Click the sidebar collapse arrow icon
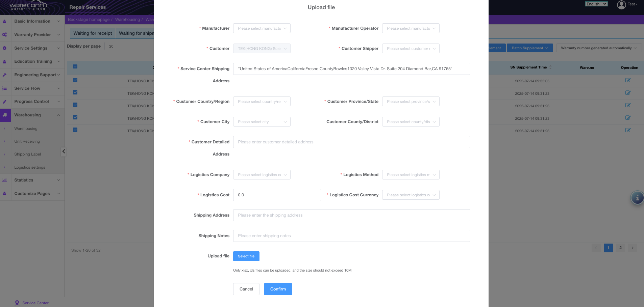The width and height of the screenshot is (644, 307). coord(64,151)
